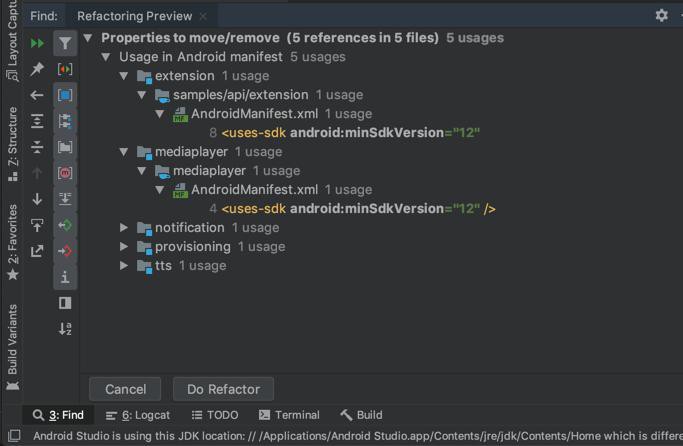Toggle show read access green arrow icon
683x446 pixels.
click(65, 225)
